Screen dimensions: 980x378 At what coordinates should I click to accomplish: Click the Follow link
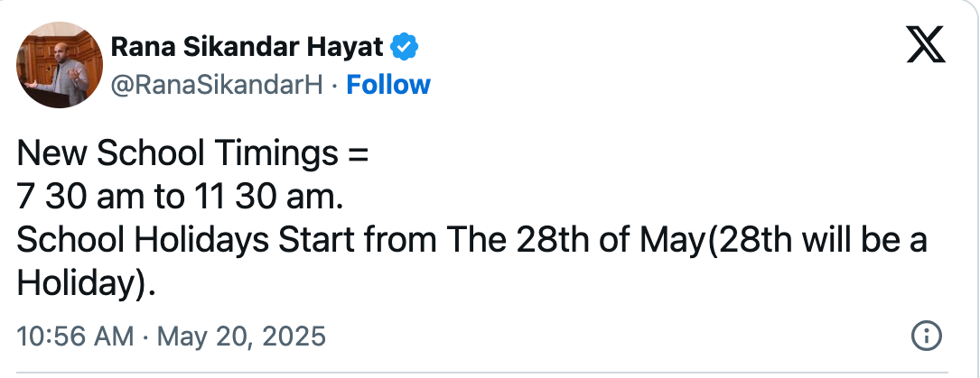click(x=388, y=85)
